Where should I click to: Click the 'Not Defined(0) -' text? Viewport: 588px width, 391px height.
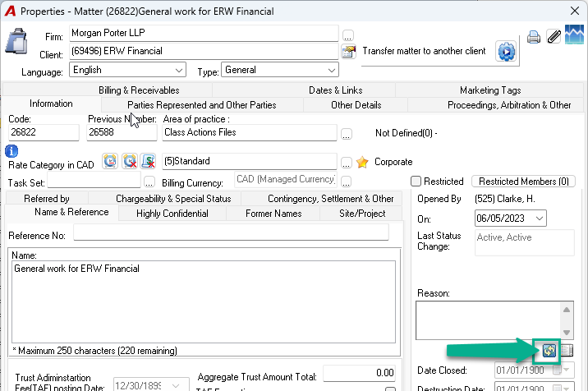(407, 133)
